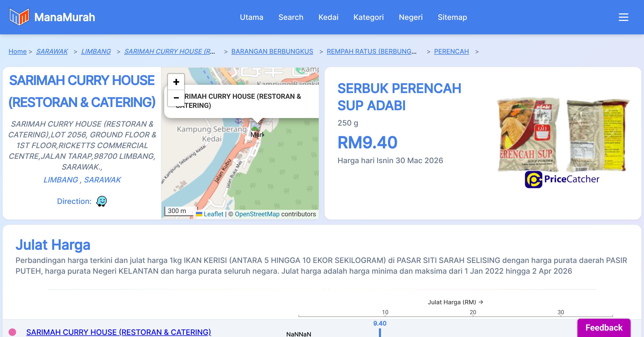Go to the Search page
This screenshot has height=337, width=644.
coord(291,17)
